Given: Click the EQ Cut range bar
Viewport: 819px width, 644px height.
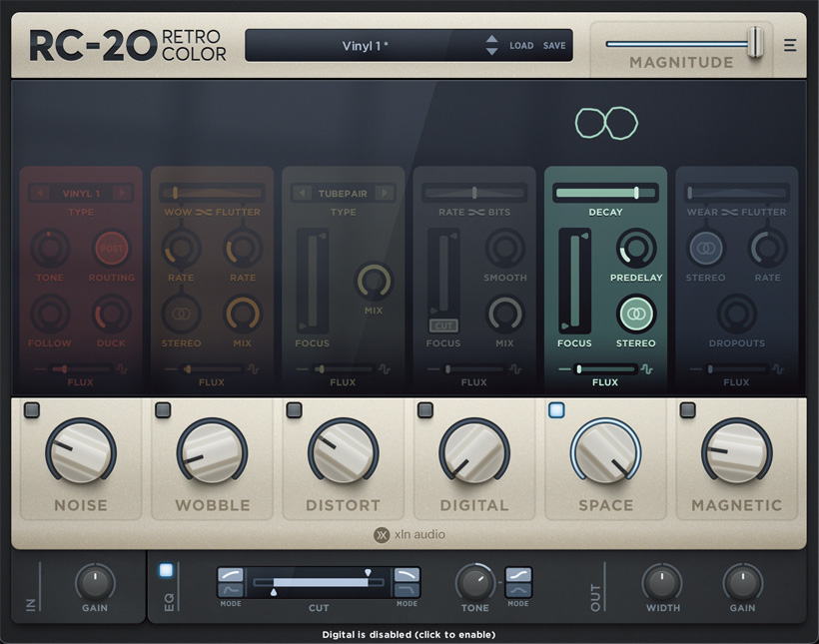Looking at the screenshot, I should (x=319, y=582).
